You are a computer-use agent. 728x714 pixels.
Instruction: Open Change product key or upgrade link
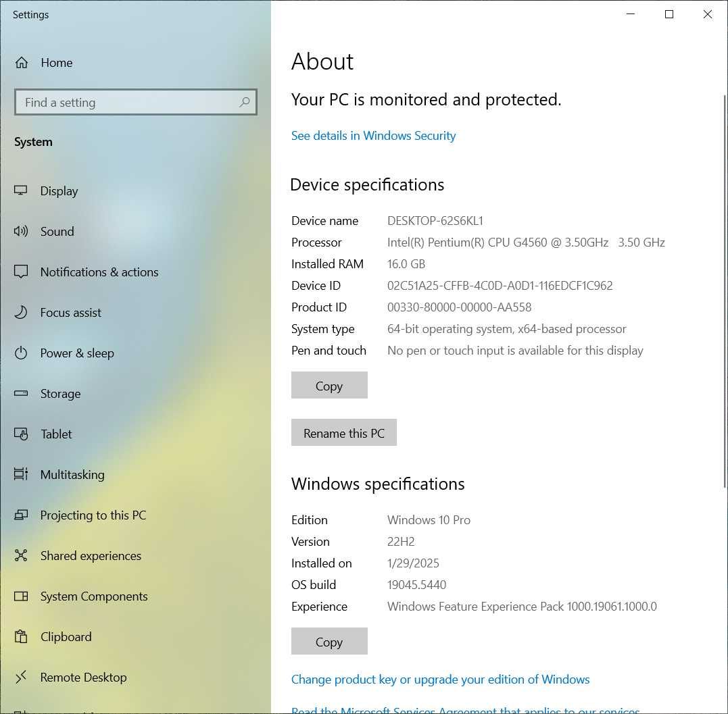[x=440, y=679]
